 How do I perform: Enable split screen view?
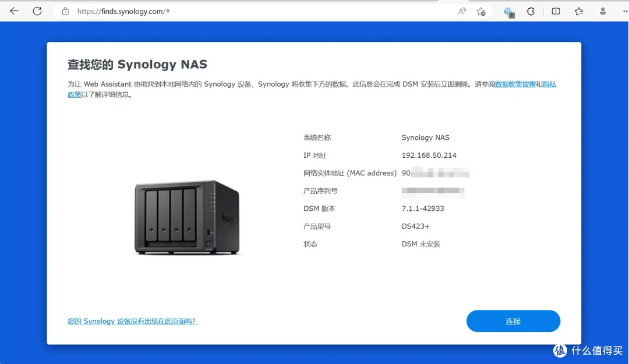tap(556, 10)
